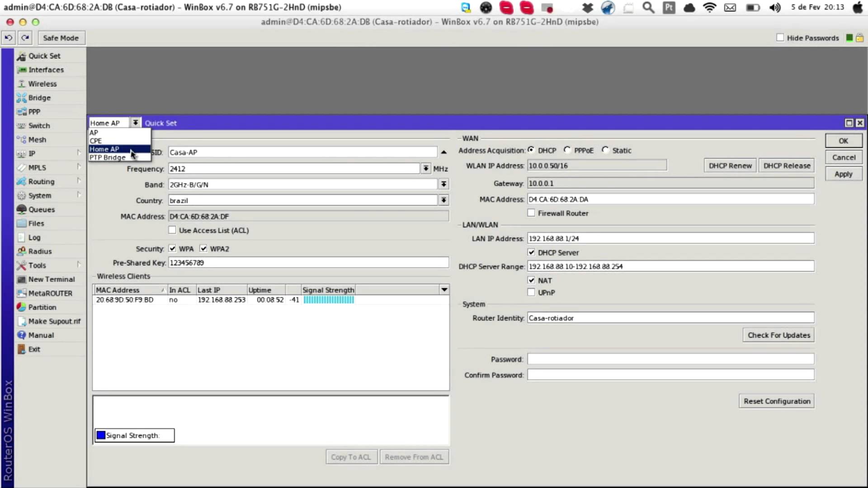
Task: Toggle the NAT checkbox
Action: pyautogui.click(x=531, y=280)
